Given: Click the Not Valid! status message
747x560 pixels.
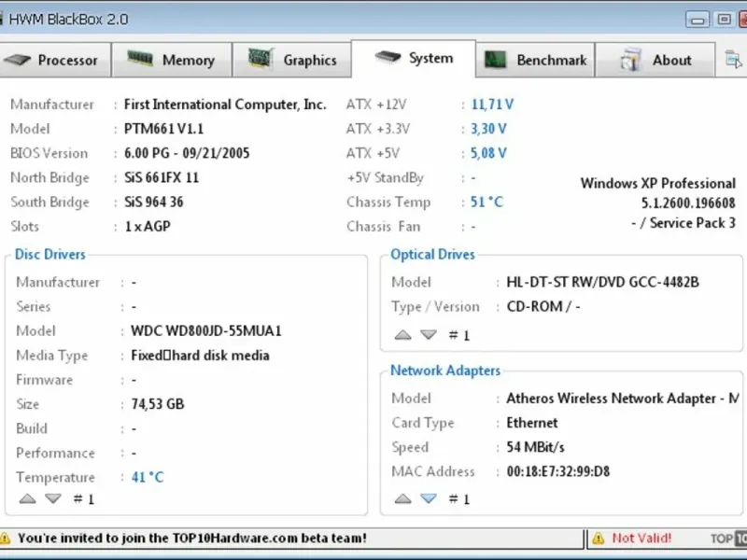Looking at the screenshot, I should click(641, 539).
